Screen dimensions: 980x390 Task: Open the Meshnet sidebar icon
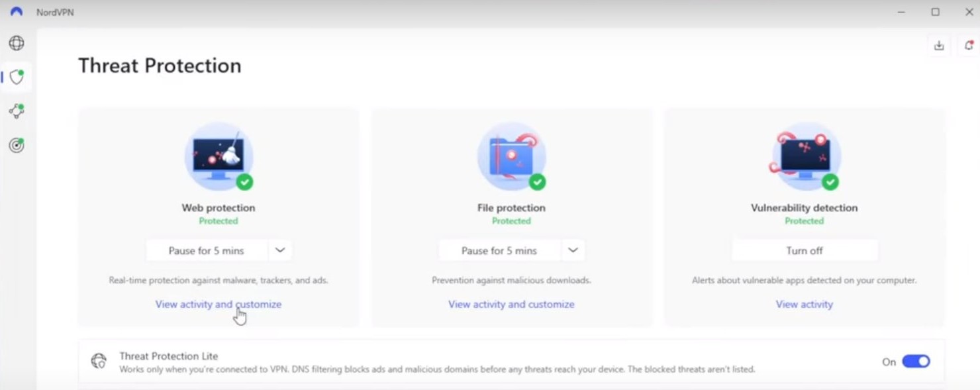17,111
